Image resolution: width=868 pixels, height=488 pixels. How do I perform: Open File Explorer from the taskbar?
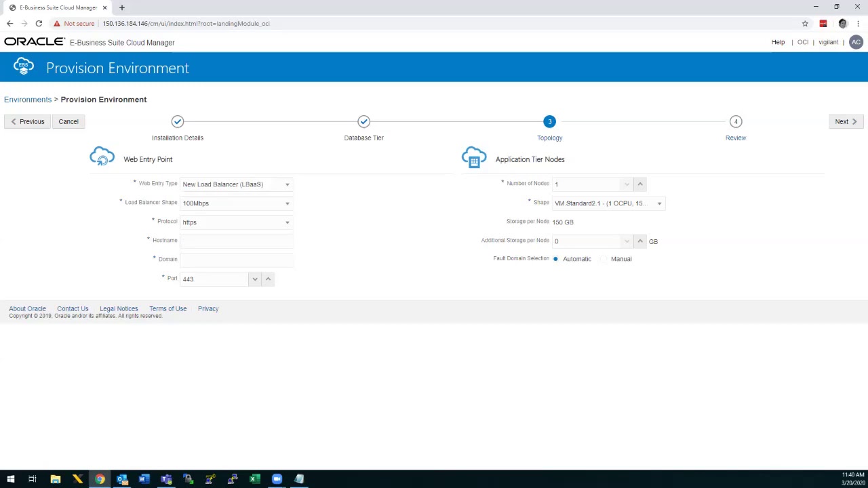coord(55,479)
